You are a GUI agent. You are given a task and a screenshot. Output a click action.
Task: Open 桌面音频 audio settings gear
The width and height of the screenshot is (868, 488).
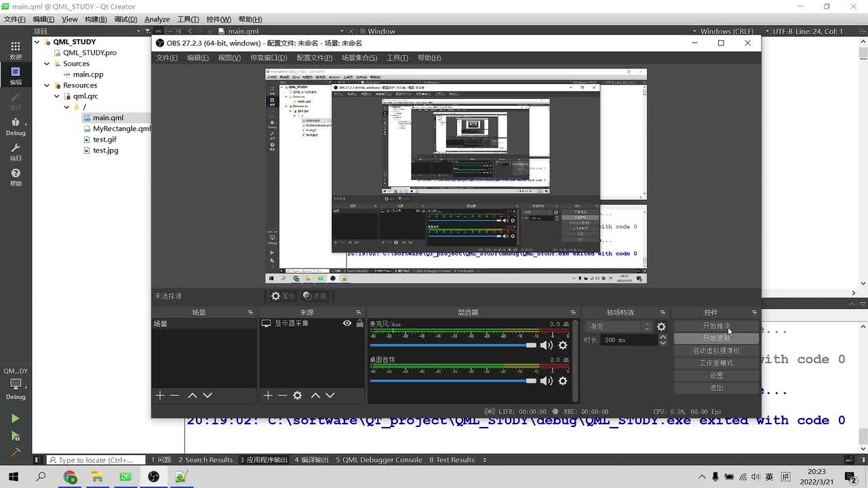(x=563, y=381)
